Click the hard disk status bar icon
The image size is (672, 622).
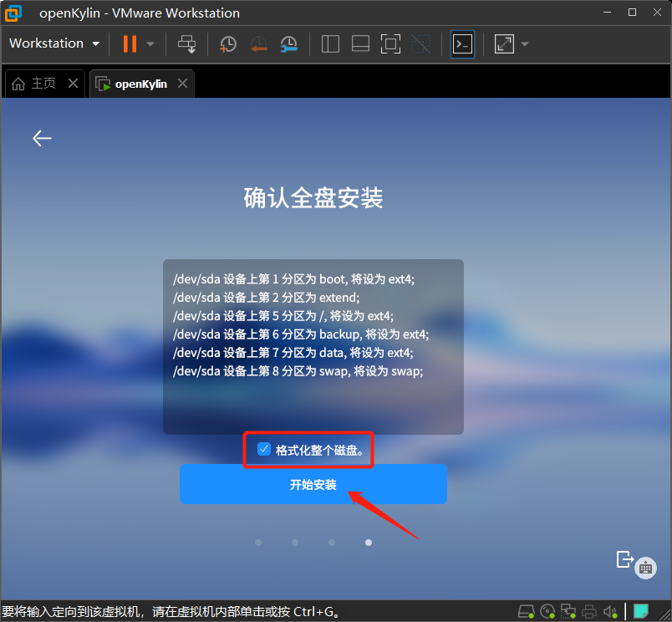527,611
